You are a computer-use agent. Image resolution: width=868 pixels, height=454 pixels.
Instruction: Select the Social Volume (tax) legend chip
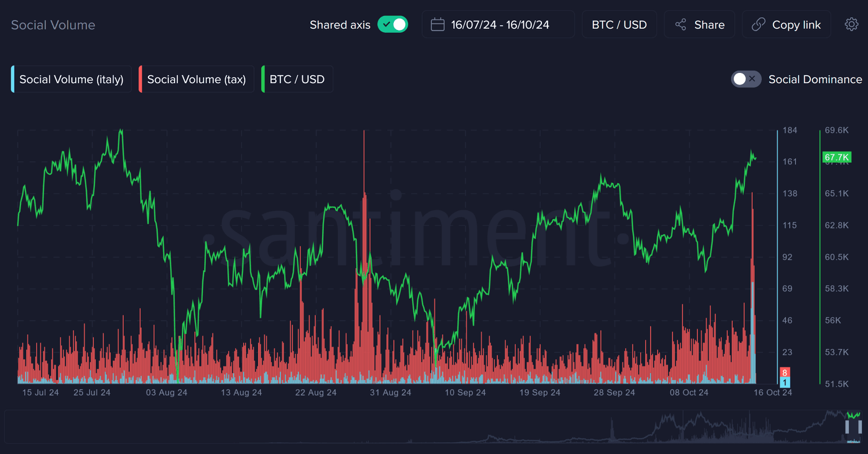[196, 79]
